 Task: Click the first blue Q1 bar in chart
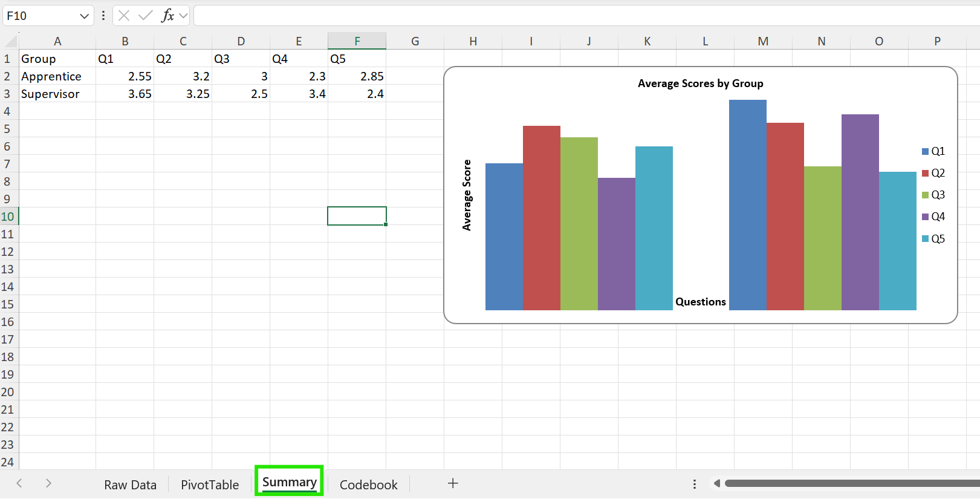coord(504,236)
